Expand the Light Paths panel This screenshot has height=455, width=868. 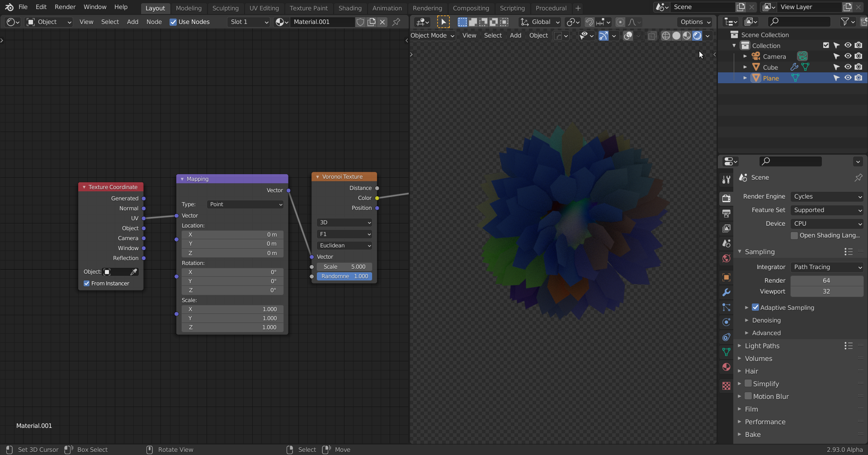762,346
